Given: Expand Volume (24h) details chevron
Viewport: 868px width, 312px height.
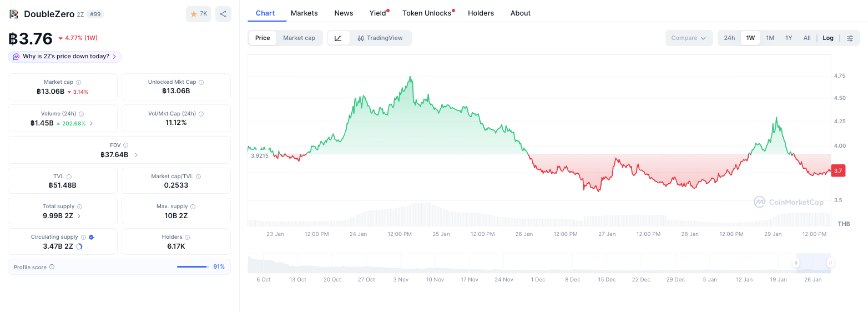Looking at the screenshot, I should 91,123.
